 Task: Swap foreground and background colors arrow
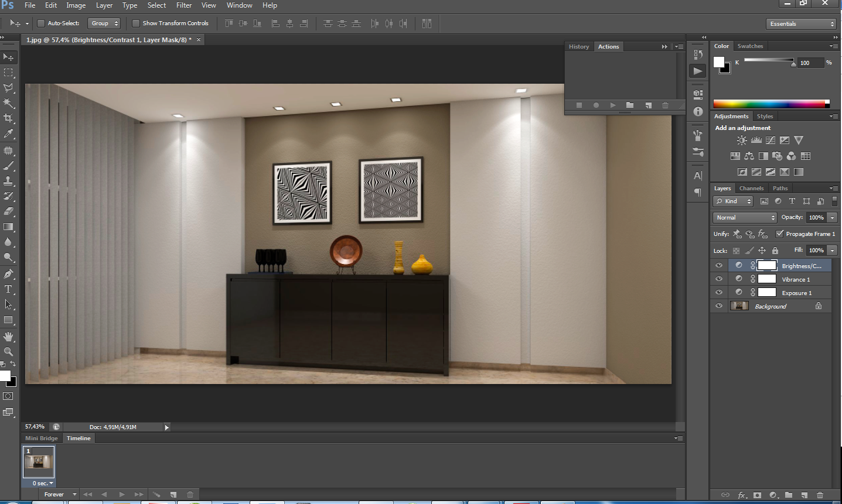coord(13,364)
